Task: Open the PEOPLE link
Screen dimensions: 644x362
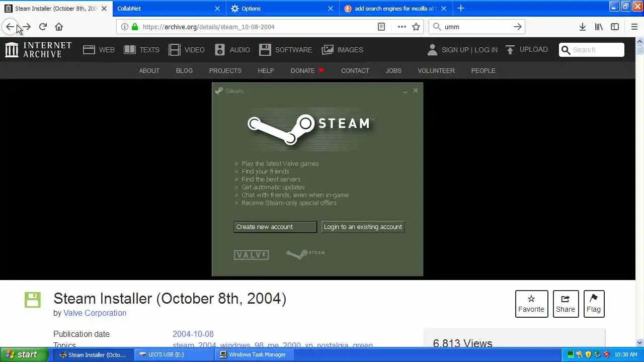Action: 484,70
